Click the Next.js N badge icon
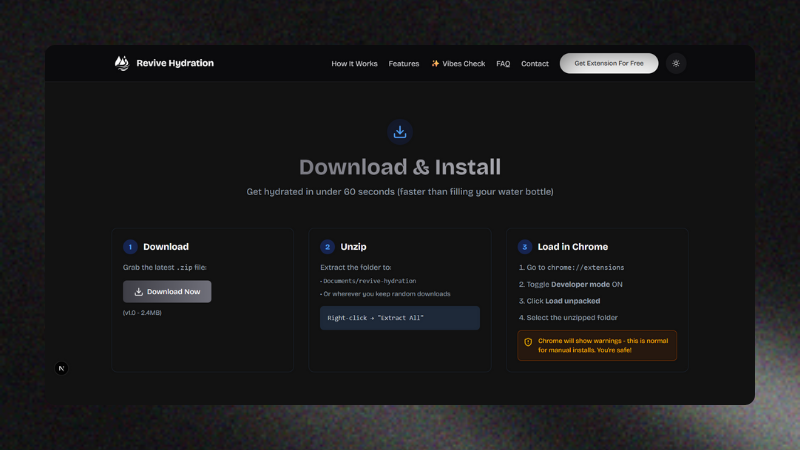Viewport: 800px width, 450px height. (x=61, y=368)
